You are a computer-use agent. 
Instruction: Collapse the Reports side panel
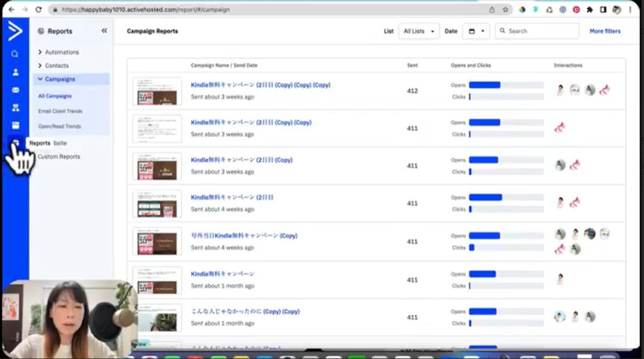coord(104,31)
